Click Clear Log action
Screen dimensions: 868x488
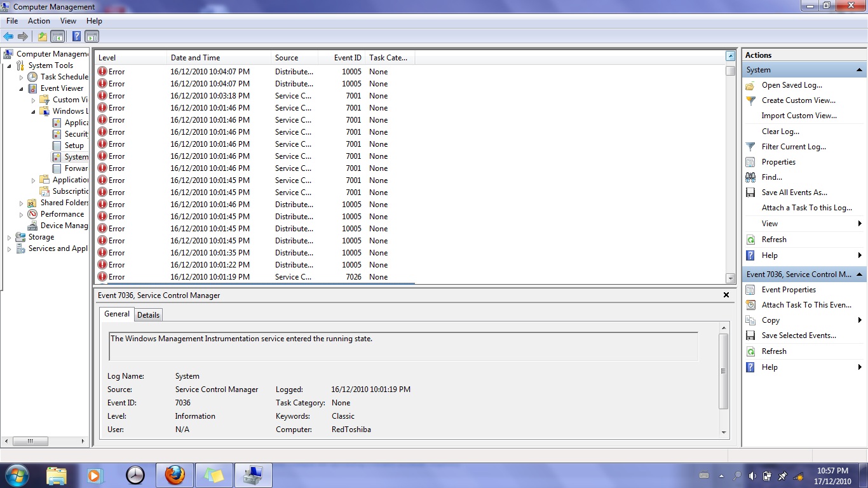[780, 132]
